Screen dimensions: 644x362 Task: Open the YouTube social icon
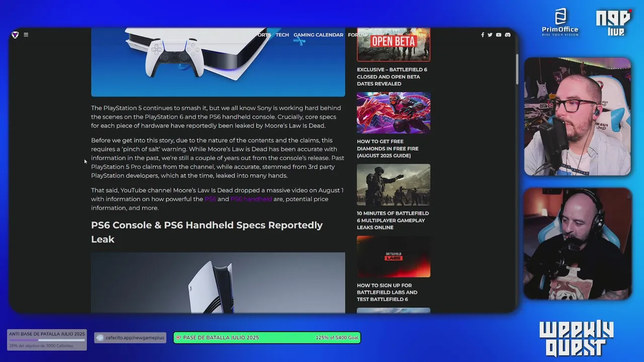click(x=499, y=35)
